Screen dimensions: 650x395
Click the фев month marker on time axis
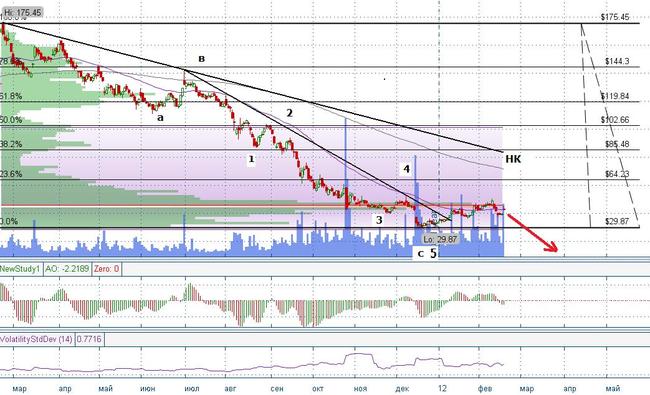click(485, 388)
